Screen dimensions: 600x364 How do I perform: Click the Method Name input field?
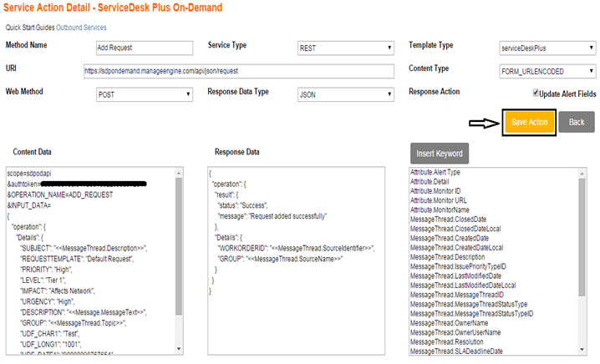point(145,48)
